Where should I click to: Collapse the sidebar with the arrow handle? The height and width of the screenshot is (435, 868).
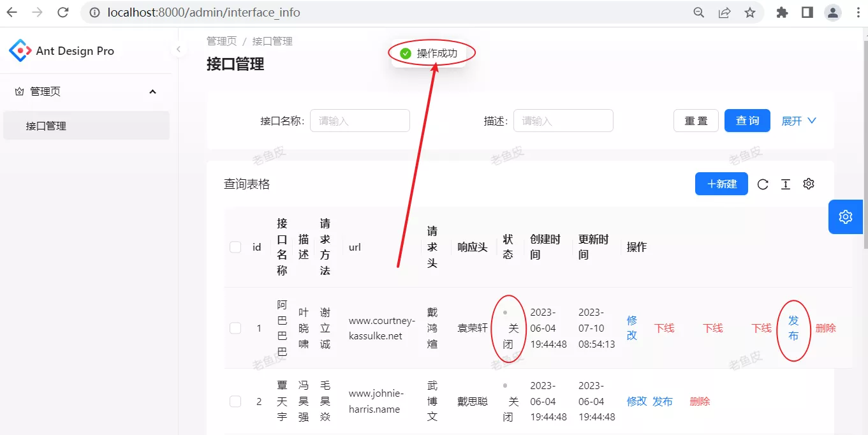click(x=179, y=49)
